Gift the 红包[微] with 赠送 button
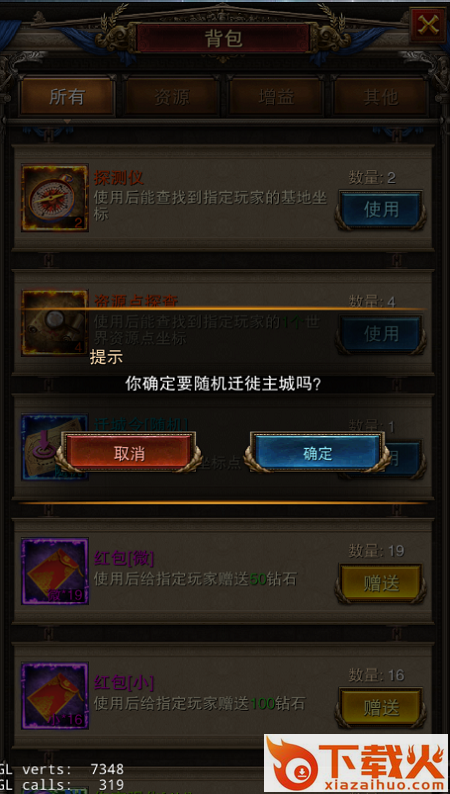 point(381,583)
